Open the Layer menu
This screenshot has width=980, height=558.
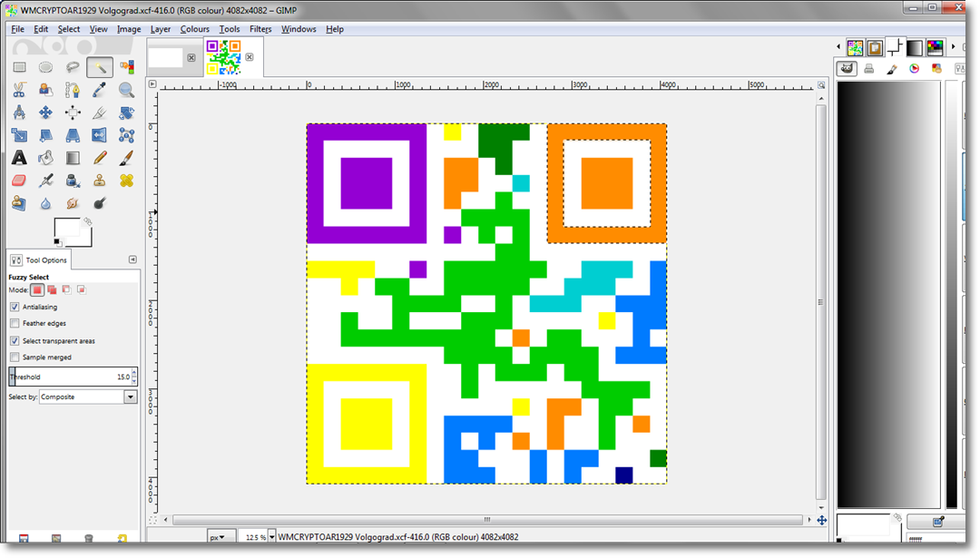[160, 29]
